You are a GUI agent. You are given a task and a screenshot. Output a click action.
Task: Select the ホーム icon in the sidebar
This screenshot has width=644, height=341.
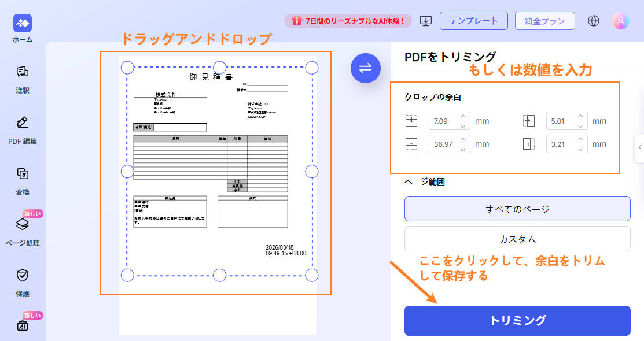click(21, 24)
